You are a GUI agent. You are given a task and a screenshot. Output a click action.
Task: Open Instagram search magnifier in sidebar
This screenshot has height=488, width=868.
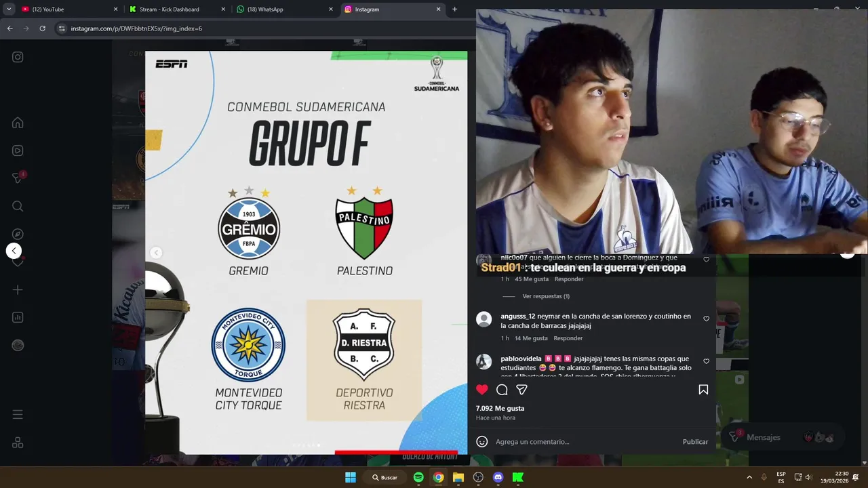[18, 206]
